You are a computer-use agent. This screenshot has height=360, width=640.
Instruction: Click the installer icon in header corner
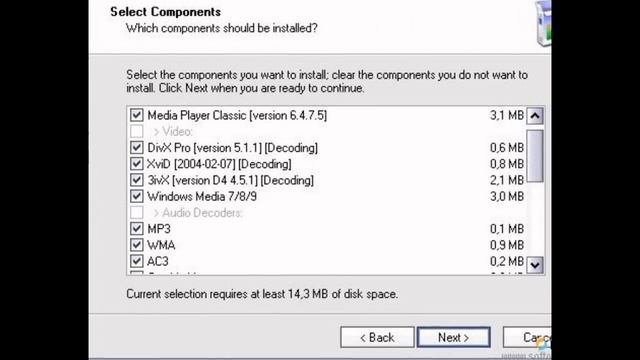[543, 23]
